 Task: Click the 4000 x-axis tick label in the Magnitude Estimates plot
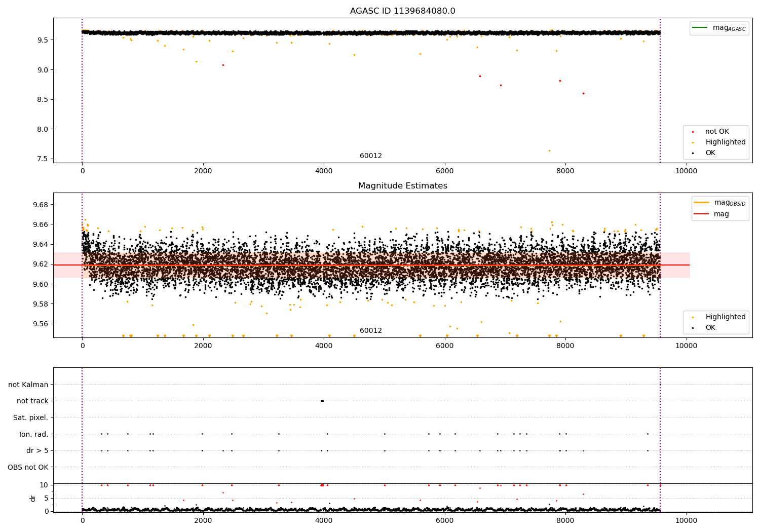coord(324,346)
